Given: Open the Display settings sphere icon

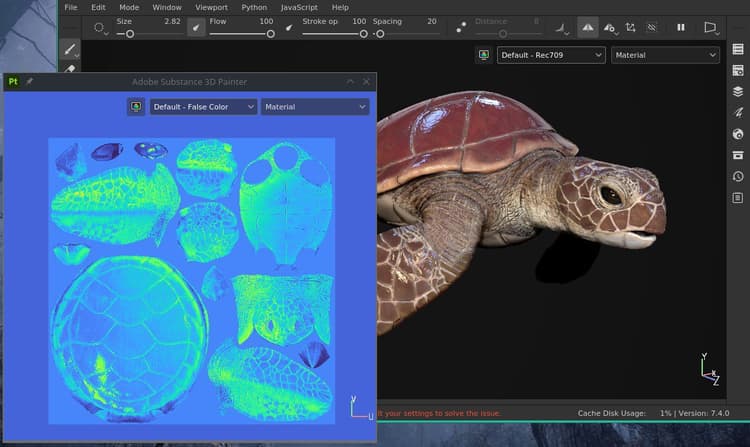Looking at the screenshot, I should click(x=738, y=134).
